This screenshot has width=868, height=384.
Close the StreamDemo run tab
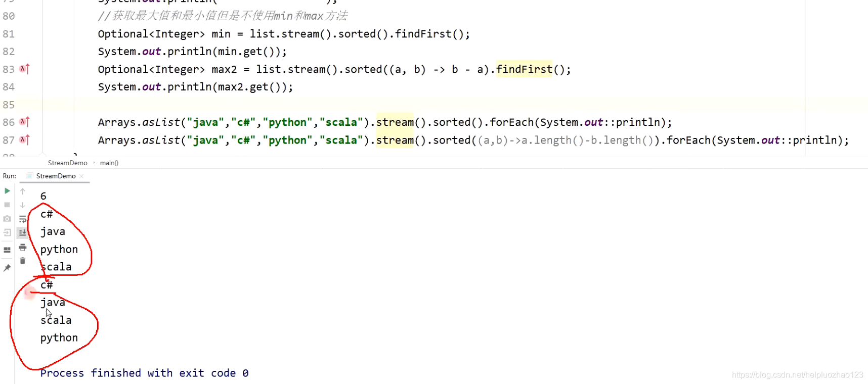pyautogui.click(x=81, y=176)
